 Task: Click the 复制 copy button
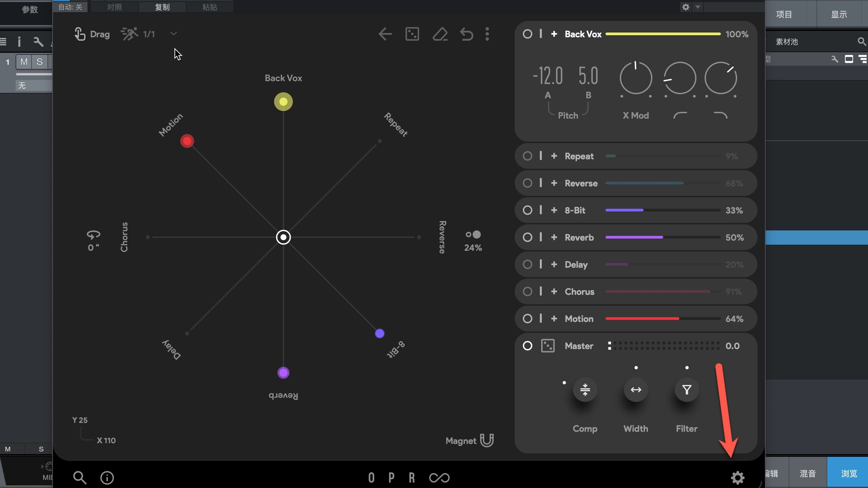tap(162, 7)
